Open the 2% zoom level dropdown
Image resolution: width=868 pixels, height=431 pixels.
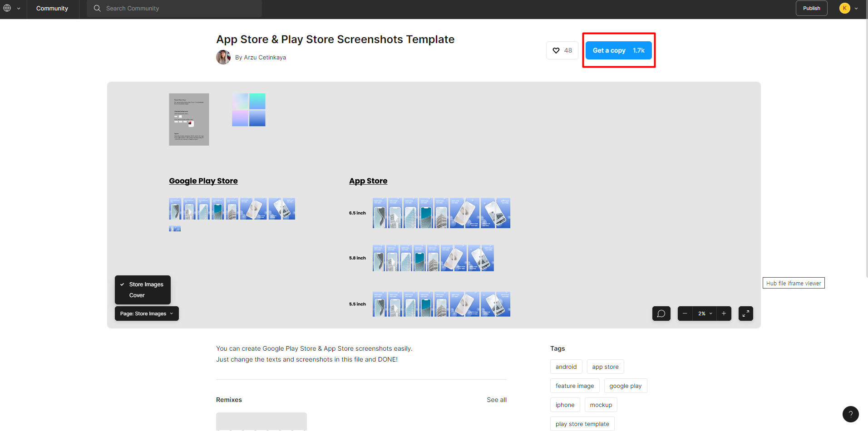click(705, 313)
